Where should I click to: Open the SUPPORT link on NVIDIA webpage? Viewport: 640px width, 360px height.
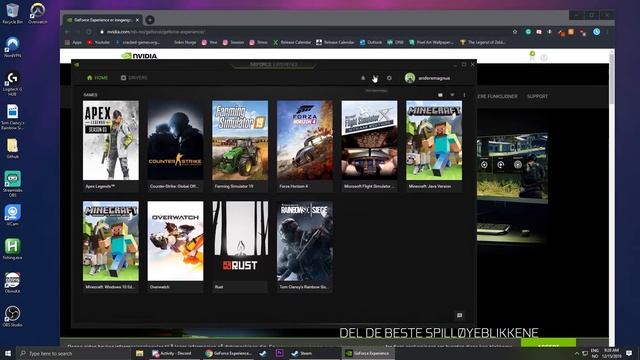point(537,96)
